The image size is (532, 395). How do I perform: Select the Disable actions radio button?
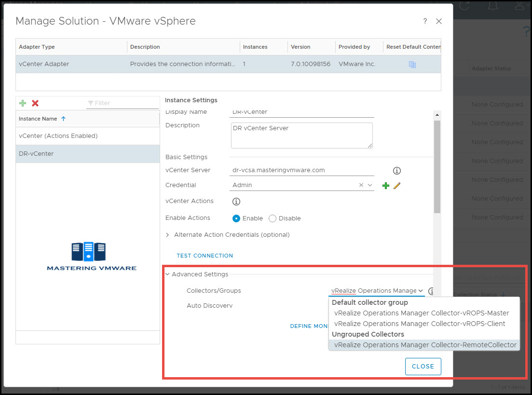[272, 218]
